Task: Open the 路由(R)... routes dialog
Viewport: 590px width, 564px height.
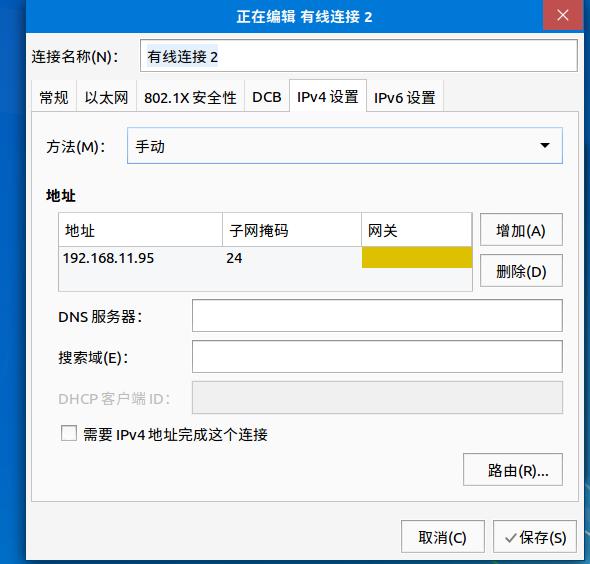Action: (x=513, y=470)
